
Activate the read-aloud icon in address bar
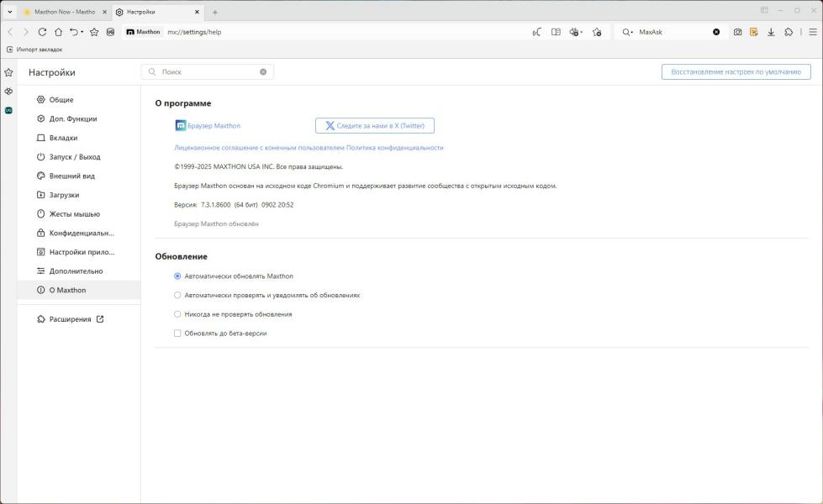click(x=536, y=32)
